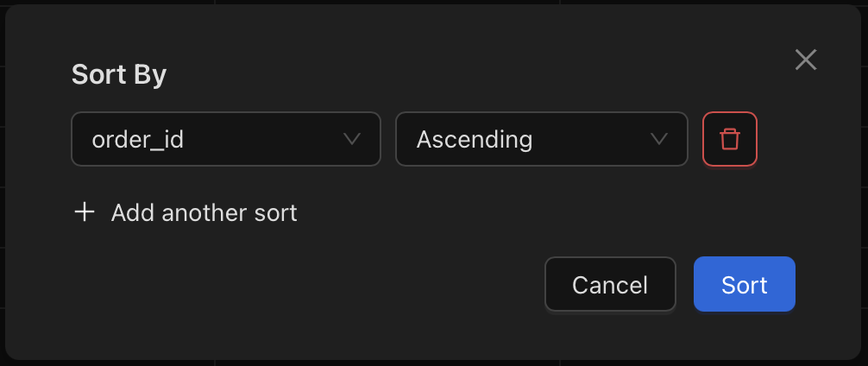Click the Cancel button
Viewport: 868px width, 366px height.
click(610, 284)
